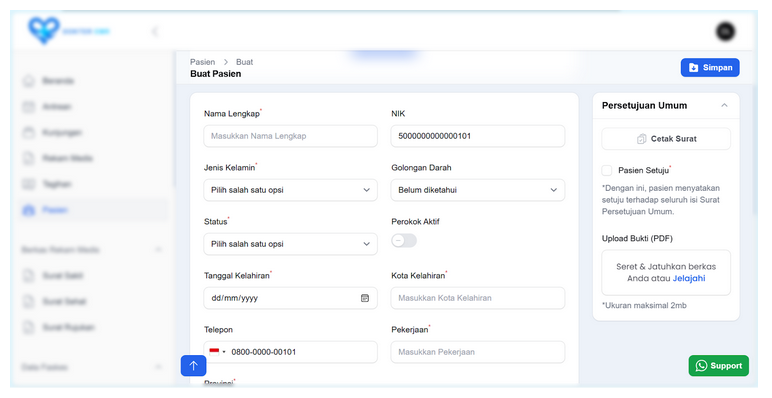Open the Jenis Kelamin dropdown
This screenshot has width=772, height=398.
(290, 190)
